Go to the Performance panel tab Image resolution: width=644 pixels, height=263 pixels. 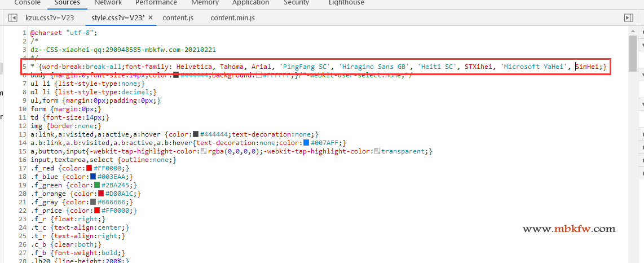(156, 3)
